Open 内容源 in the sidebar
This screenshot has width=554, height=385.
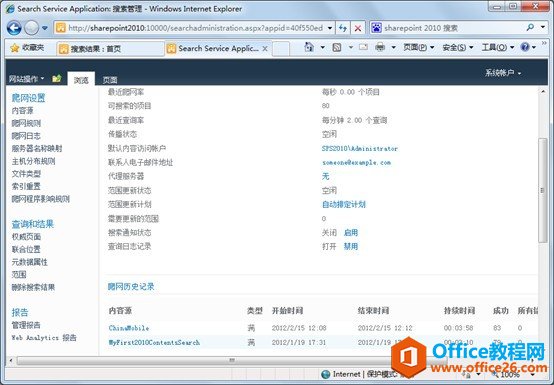click(x=22, y=111)
